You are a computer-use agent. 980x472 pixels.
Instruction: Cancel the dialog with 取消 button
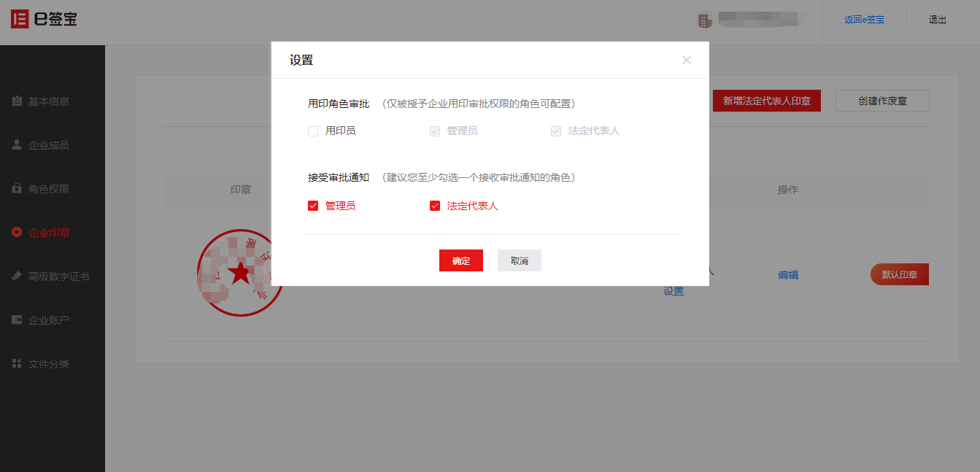click(x=520, y=260)
